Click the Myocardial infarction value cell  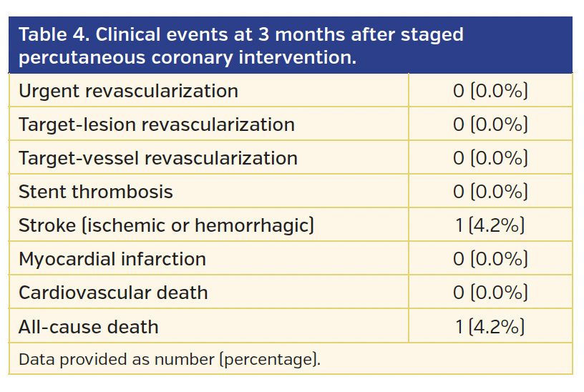click(490, 259)
